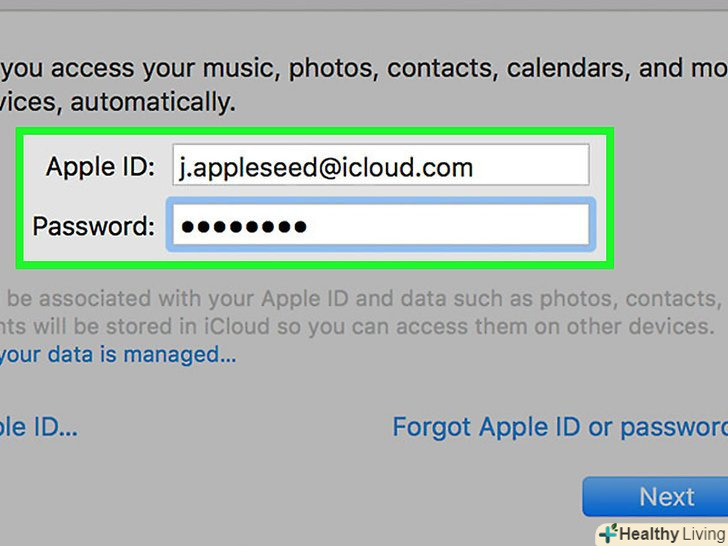Click the Healthy Living logo icon

609,532
